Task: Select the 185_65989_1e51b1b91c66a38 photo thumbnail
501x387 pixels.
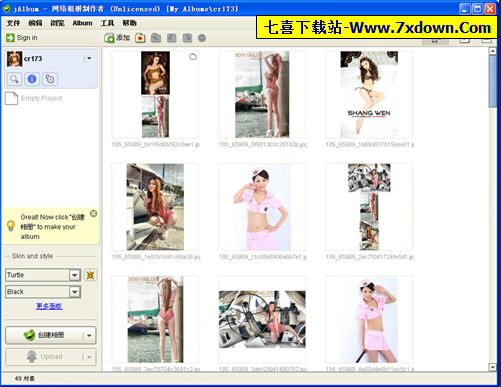Action: (x=155, y=207)
